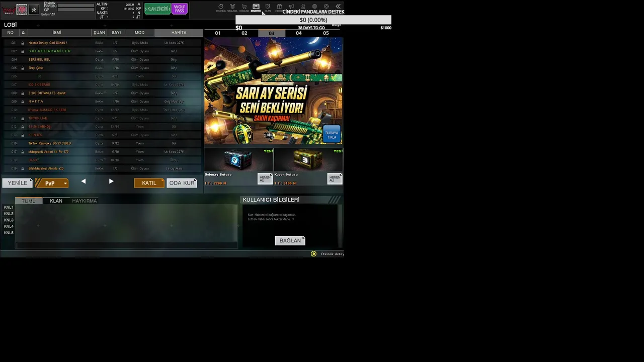Click the Kupon Kutusu crate thumbnail
Image resolution: width=644 pixels, height=362 pixels.
tap(308, 160)
